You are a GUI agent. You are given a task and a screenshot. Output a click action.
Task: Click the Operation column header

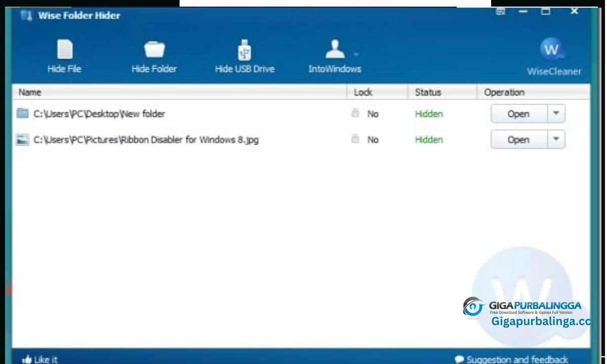pos(504,93)
